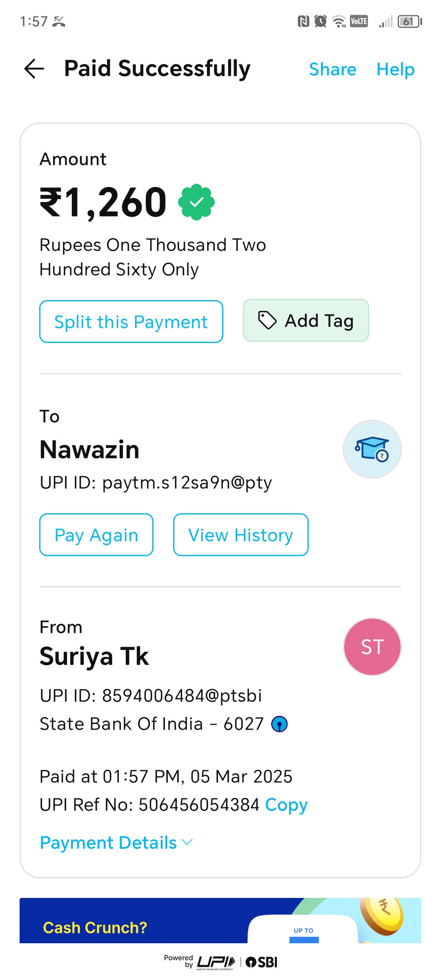The height and width of the screenshot is (980, 441).
Task: Copy the UPI reference number
Action: [286, 805]
